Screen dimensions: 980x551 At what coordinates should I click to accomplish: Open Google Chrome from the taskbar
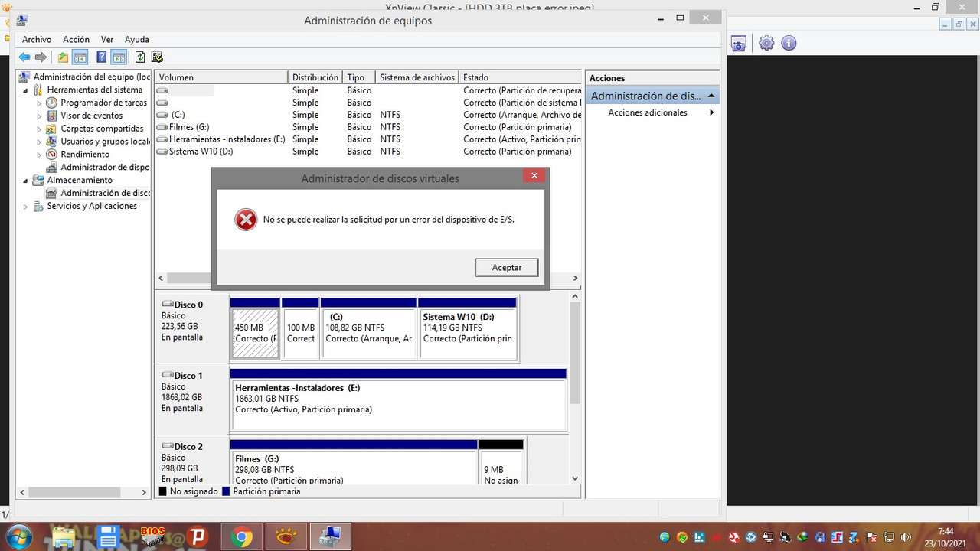click(x=241, y=536)
